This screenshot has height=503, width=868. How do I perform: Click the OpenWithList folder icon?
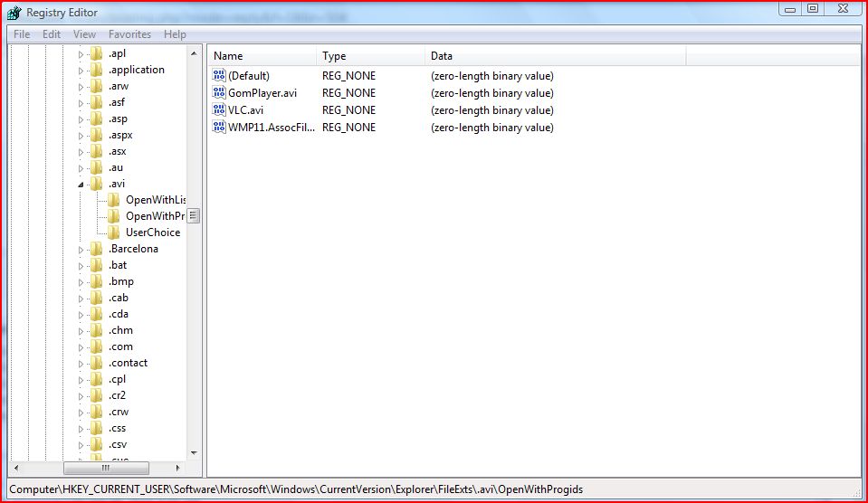tap(113, 200)
